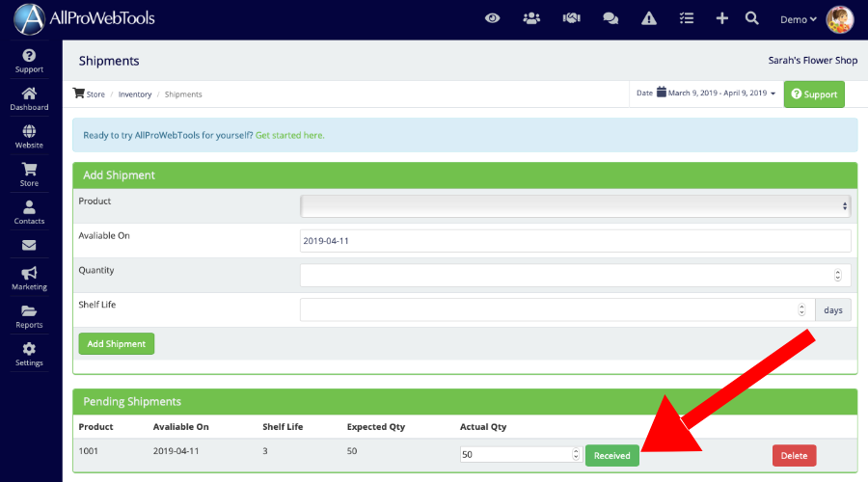Click the Quantity field stepper arrows
The image size is (868, 482).
tap(837, 276)
